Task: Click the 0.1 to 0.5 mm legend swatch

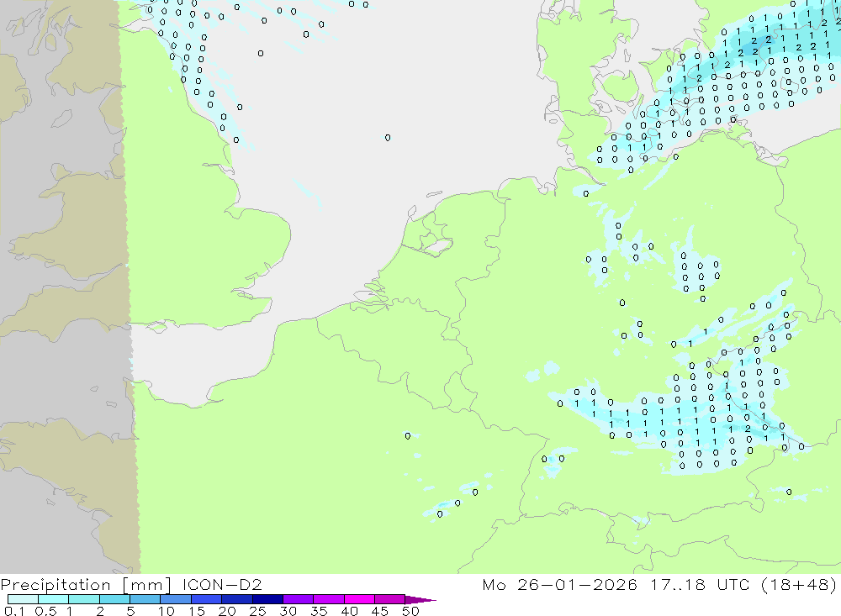Action: point(23,599)
